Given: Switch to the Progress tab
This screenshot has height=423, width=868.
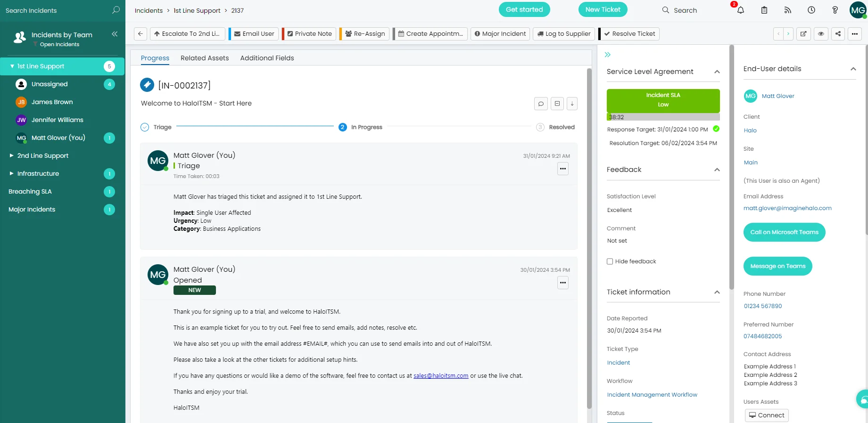Looking at the screenshot, I should click(x=155, y=58).
